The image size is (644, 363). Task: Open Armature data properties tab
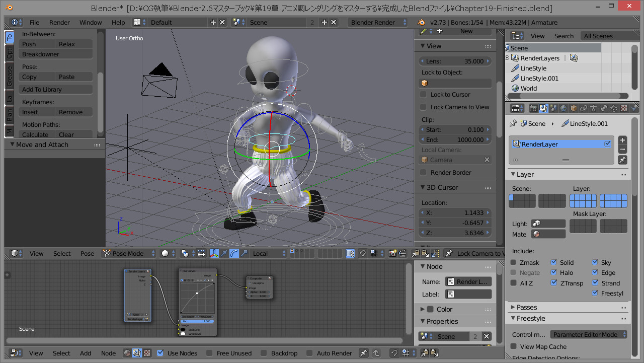click(594, 108)
